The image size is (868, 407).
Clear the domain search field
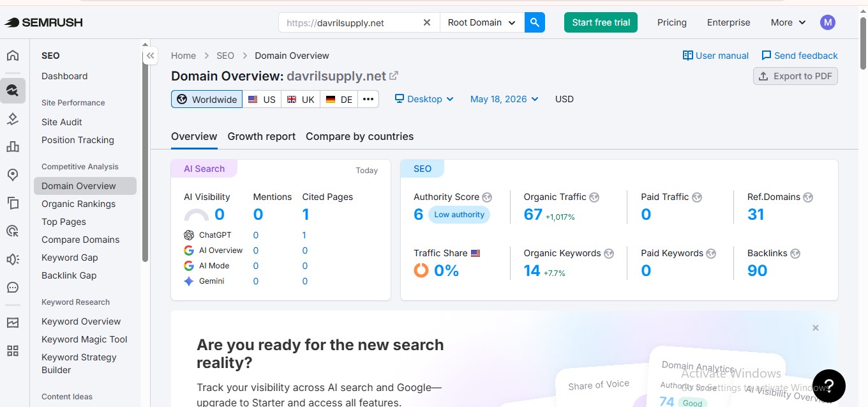(427, 22)
